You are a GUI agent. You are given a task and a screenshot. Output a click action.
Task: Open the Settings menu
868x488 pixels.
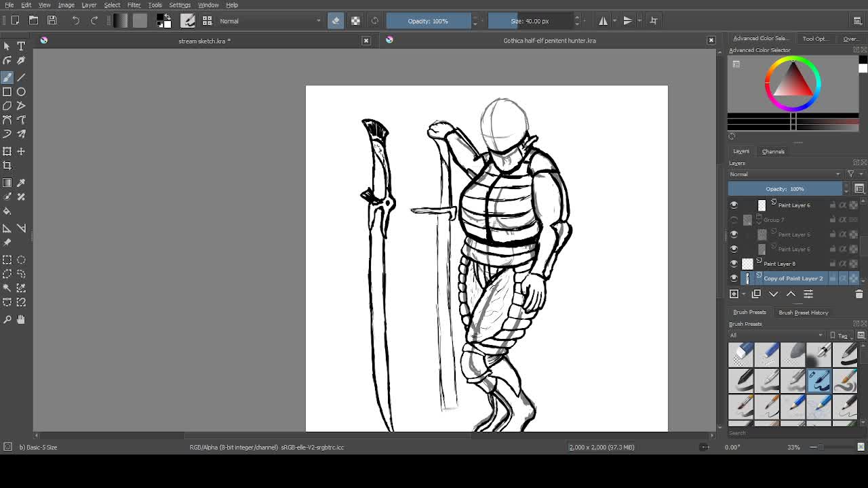(180, 5)
